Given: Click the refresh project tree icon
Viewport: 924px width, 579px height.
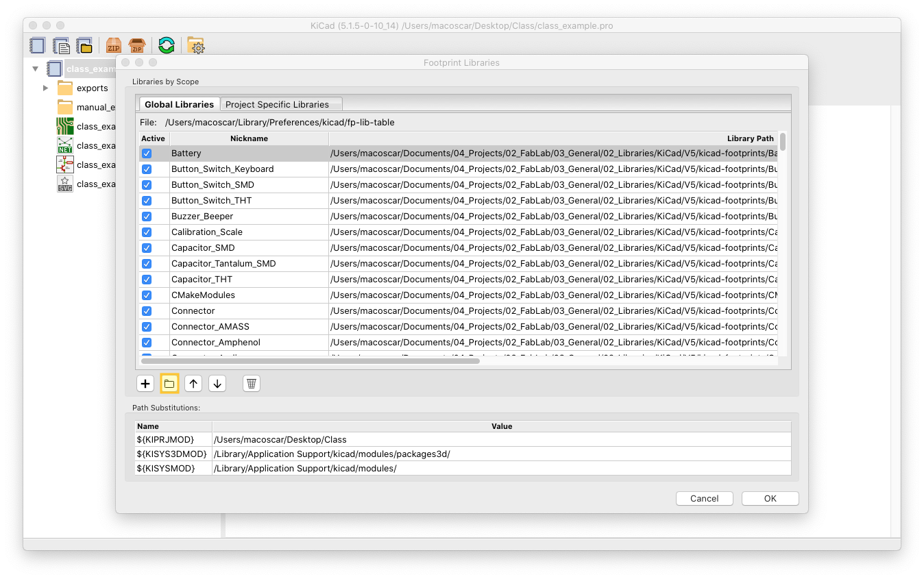Looking at the screenshot, I should [x=167, y=46].
